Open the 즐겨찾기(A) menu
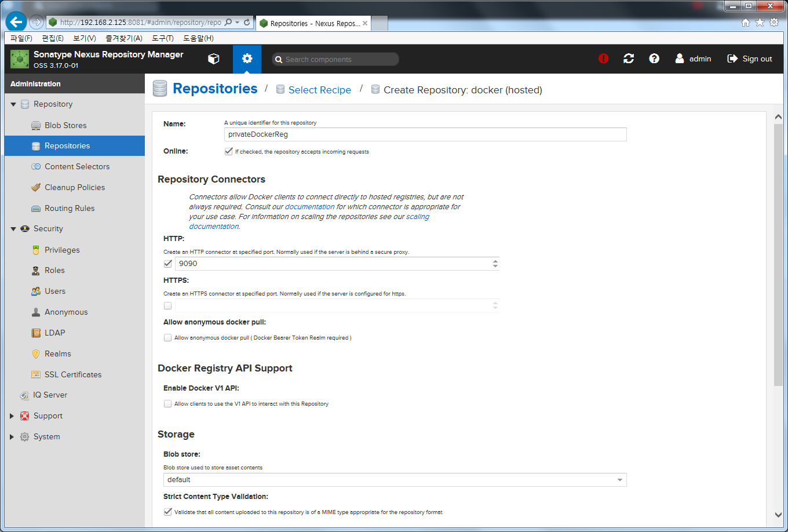 pyautogui.click(x=124, y=38)
